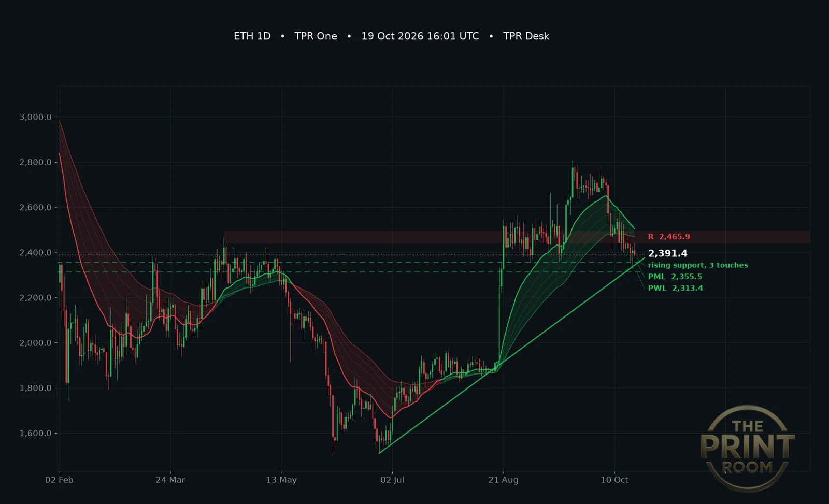Select the R 2,465.9 resistance label

pos(669,237)
